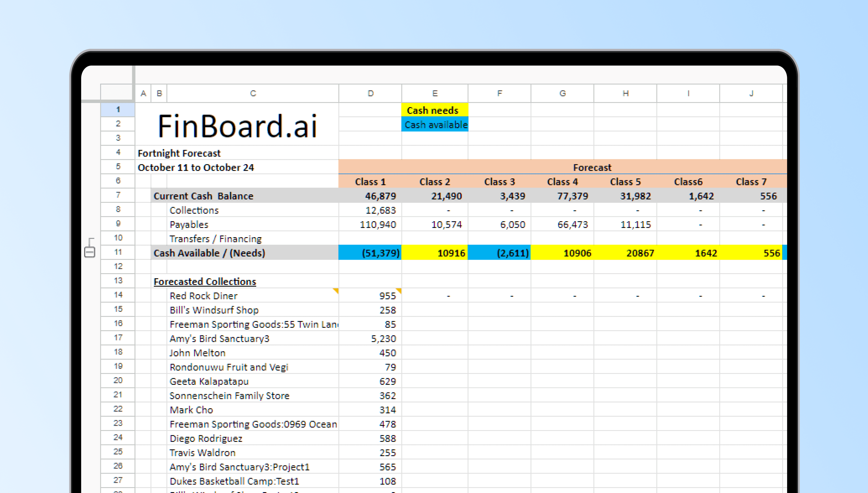Select the Class 3 column label

tap(499, 181)
